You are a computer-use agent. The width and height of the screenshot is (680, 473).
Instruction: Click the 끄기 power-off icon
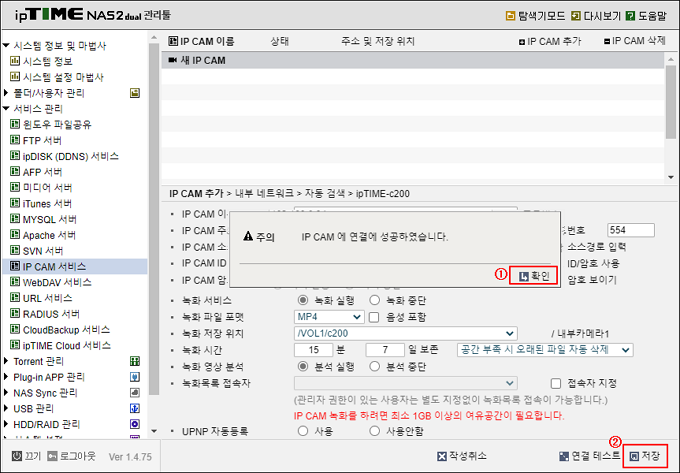point(17,456)
